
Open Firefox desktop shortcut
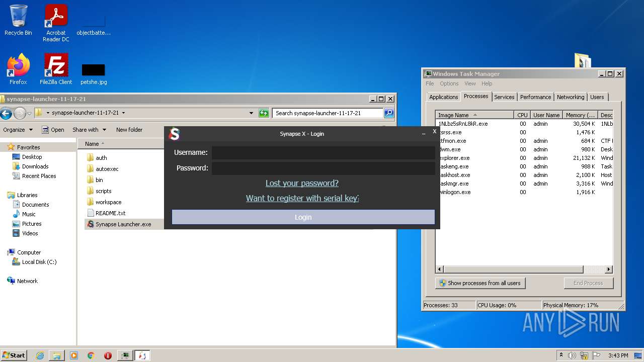tap(18, 69)
